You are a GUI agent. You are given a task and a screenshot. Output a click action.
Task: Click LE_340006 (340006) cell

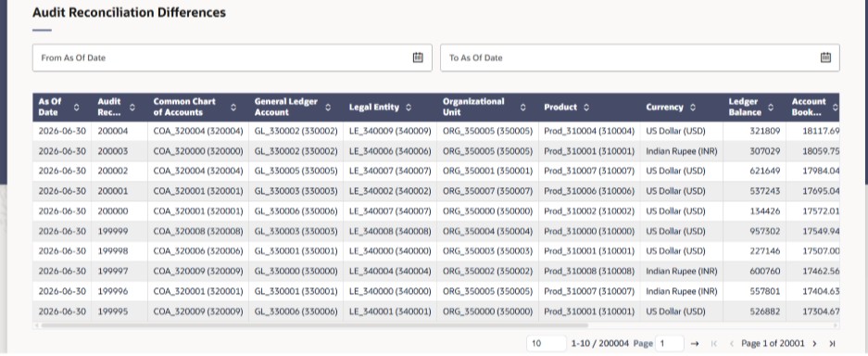pos(390,151)
